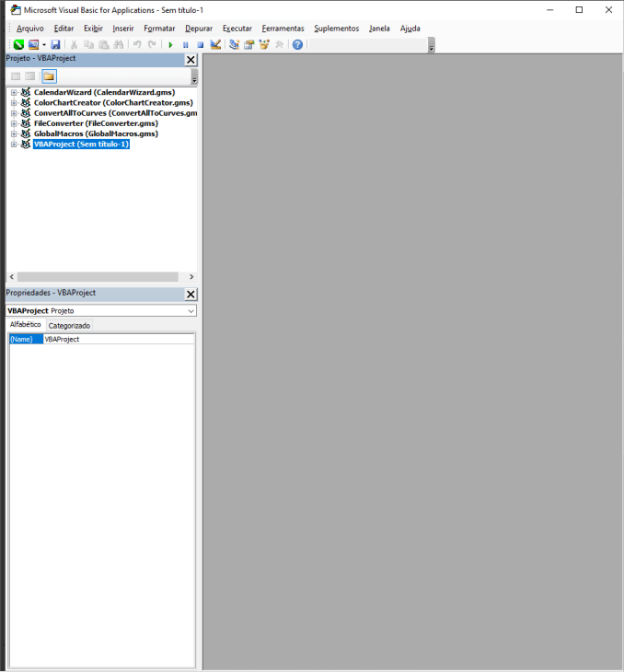624x672 pixels.
Task: Select CalendarWizard (CalendarWizard.gms) project
Action: point(105,93)
